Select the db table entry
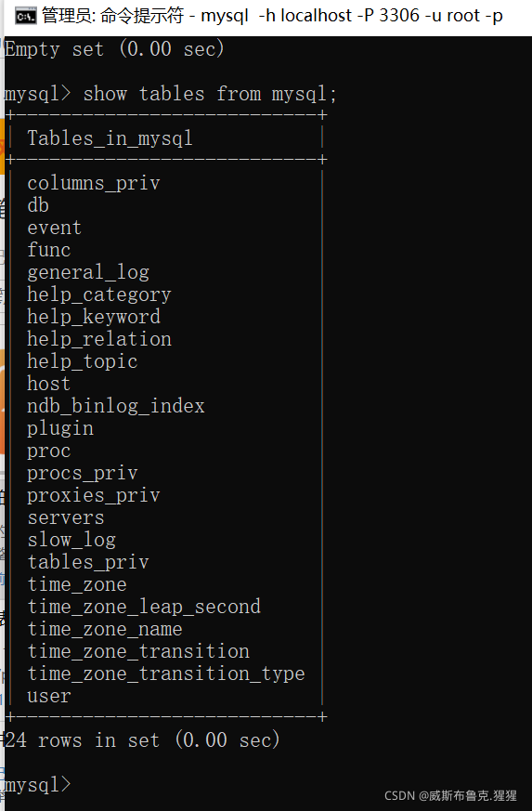The width and height of the screenshot is (532, 811). 38,205
